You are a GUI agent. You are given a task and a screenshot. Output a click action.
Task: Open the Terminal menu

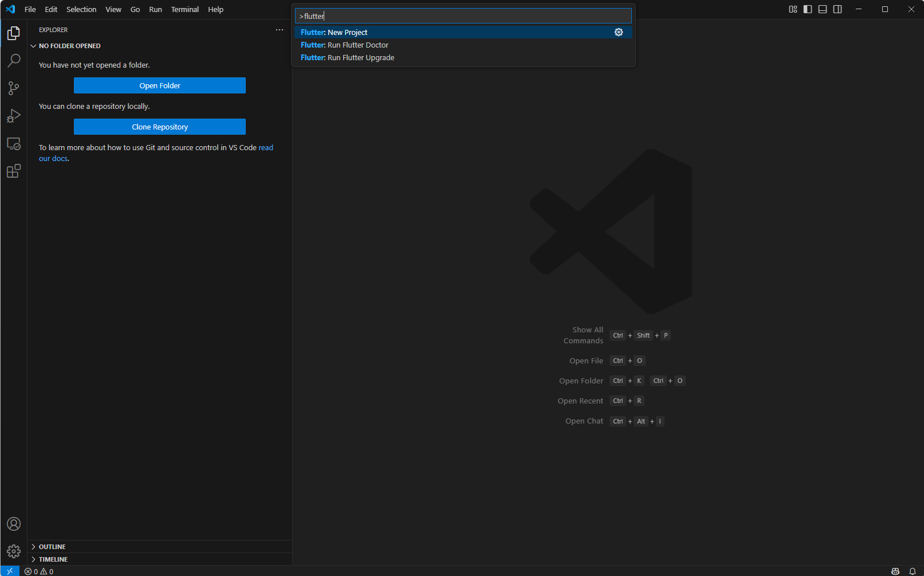(x=185, y=9)
